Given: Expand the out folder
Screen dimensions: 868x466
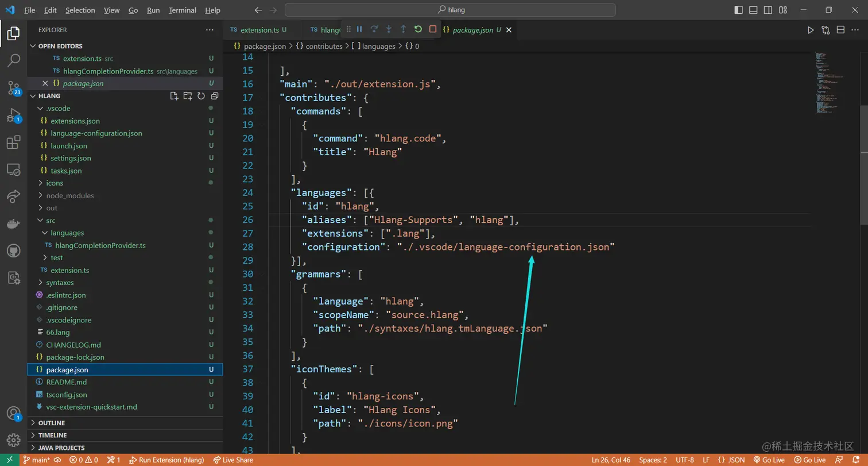Looking at the screenshot, I should pyautogui.click(x=125, y=208).
